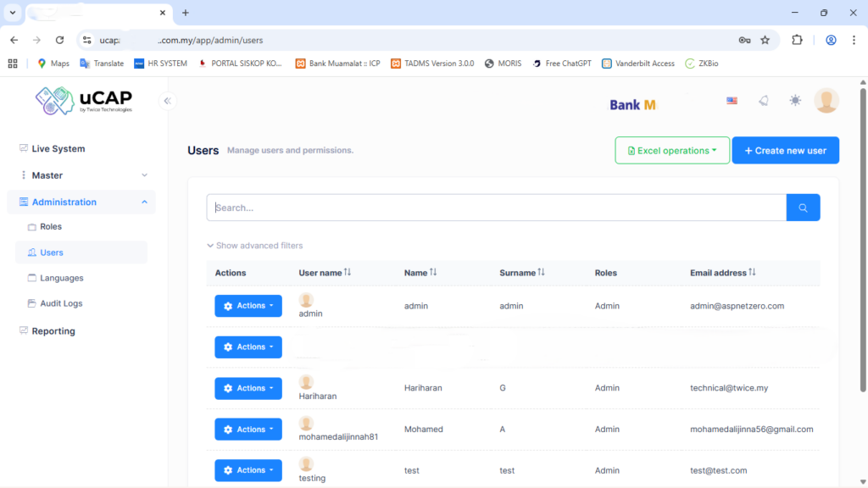Viewport: 868px width, 488px height.
Task: Click the notification megaphone icon
Action: tap(763, 101)
